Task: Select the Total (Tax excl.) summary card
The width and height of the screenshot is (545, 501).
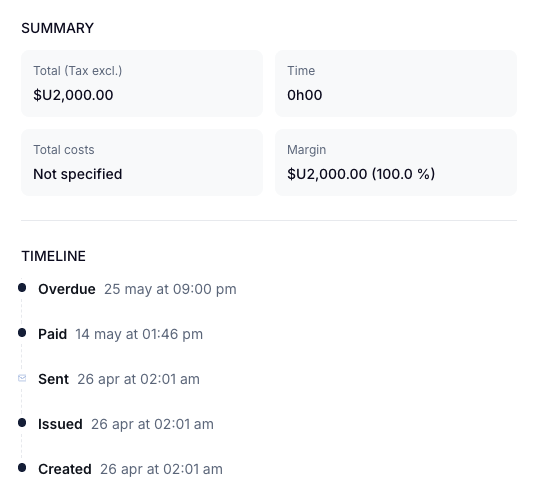Action: click(142, 83)
